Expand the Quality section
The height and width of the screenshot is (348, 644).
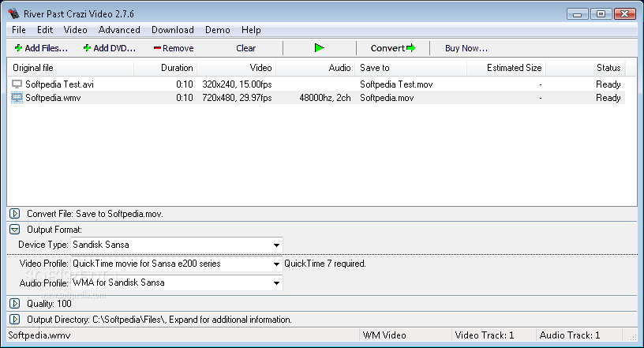(14, 304)
